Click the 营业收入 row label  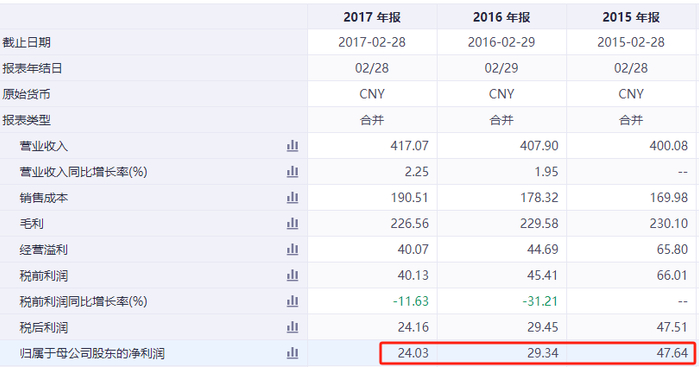[x=44, y=146]
